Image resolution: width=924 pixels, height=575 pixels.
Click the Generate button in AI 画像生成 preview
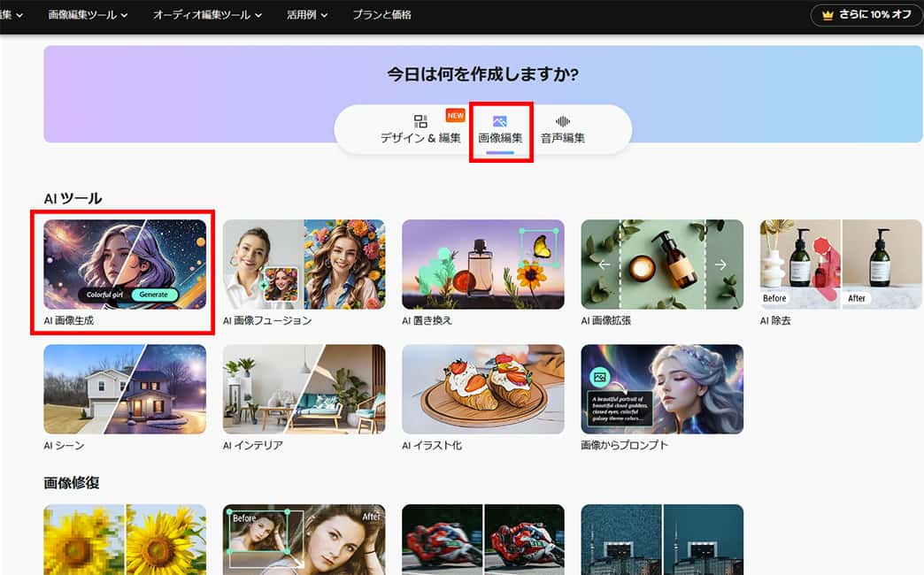point(154,295)
